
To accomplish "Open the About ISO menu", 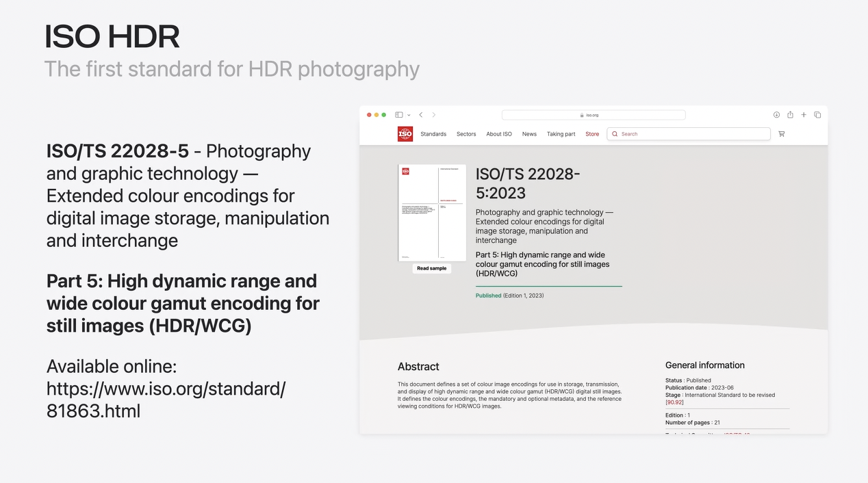I will [499, 134].
